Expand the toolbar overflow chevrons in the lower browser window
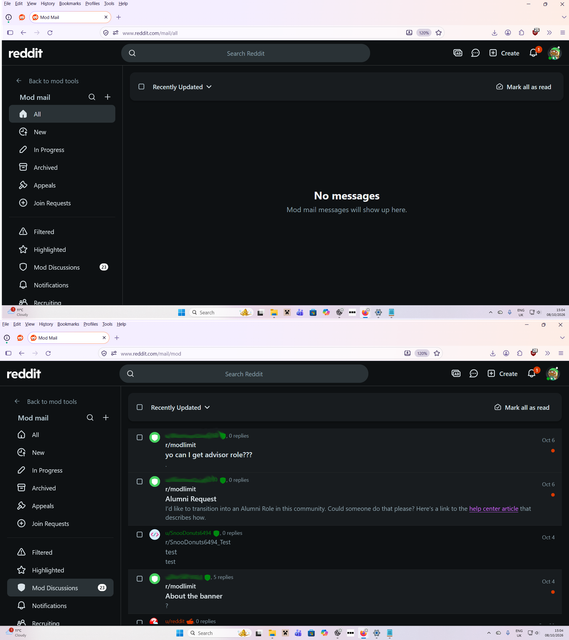The height and width of the screenshot is (640, 569). click(547, 353)
